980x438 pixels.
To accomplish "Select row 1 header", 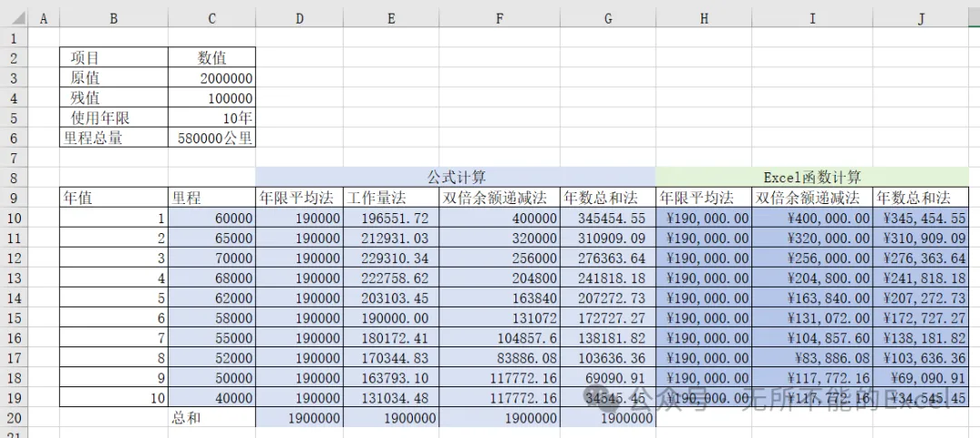I will 14,38.
